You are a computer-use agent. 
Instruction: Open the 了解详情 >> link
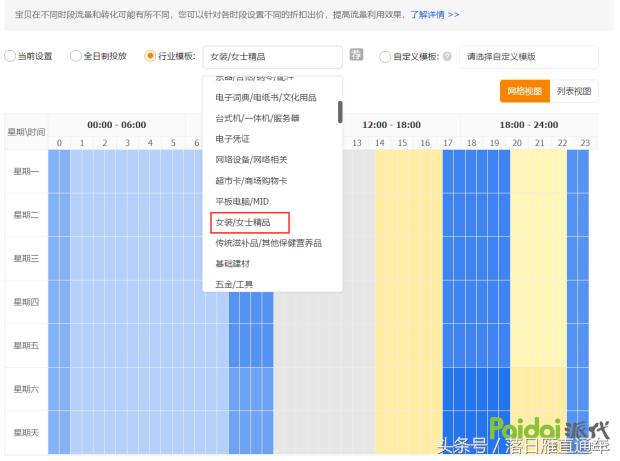[435, 15]
